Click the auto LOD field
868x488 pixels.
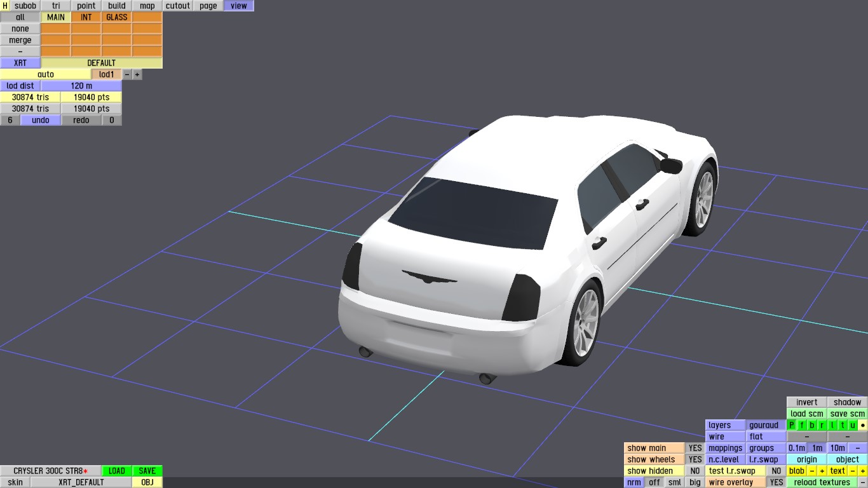tap(46, 74)
